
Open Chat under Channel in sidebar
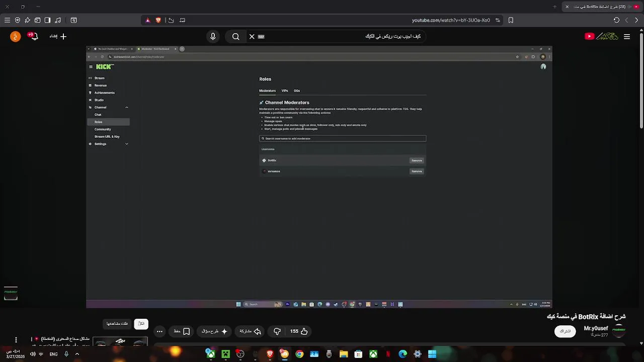(98, 115)
